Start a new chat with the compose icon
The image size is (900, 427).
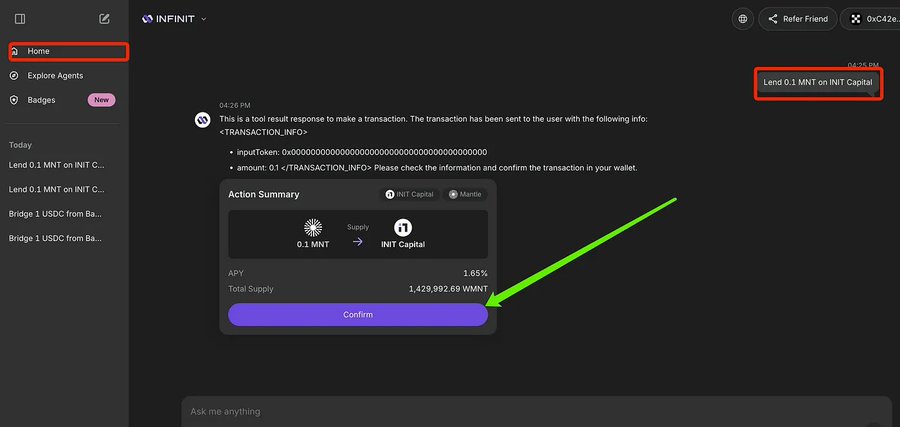(104, 19)
